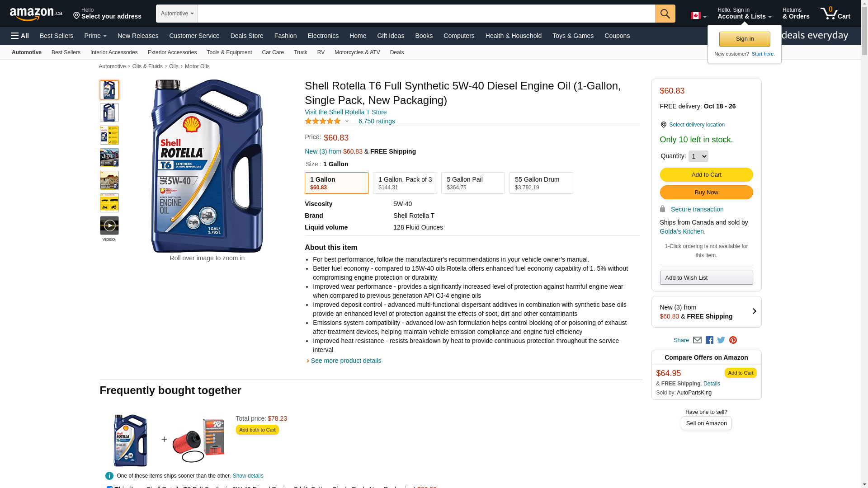Select the 5 Gallon Pail size
Viewport: 868px width, 488px height.
click(472, 183)
